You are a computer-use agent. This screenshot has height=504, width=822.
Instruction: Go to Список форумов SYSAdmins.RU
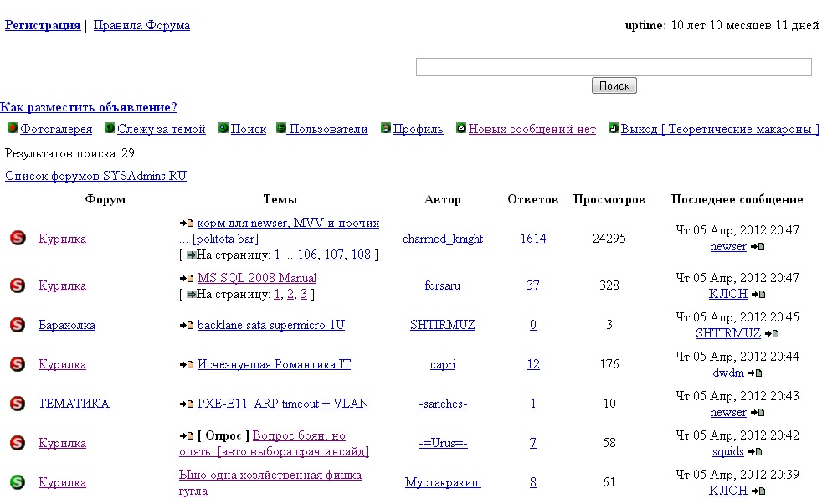click(x=96, y=176)
